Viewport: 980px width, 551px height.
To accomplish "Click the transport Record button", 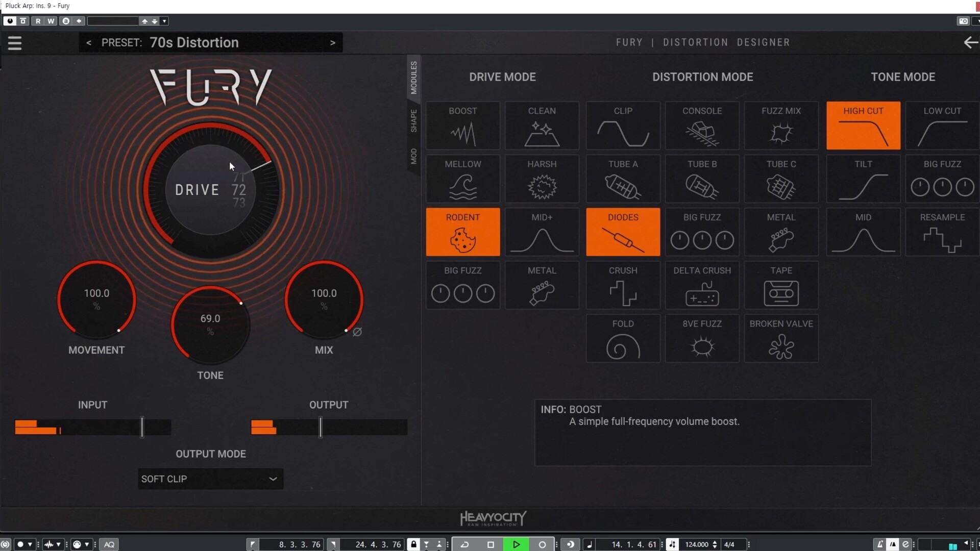I will pyautogui.click(x=542, y=544).
